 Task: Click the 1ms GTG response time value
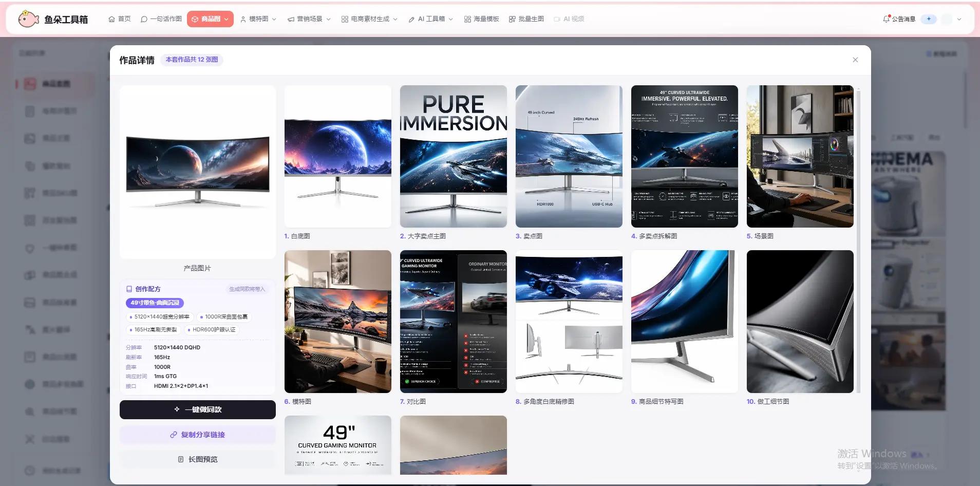coord(165,376)
